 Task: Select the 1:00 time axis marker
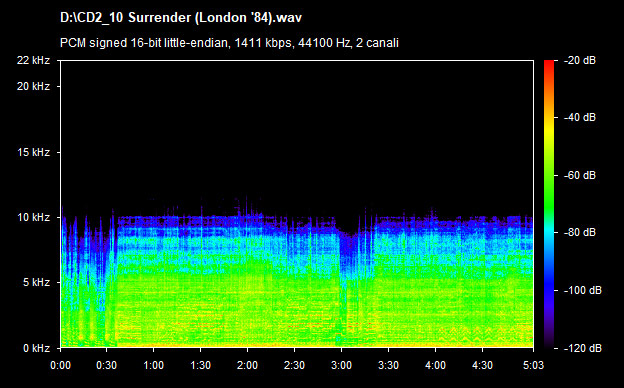[154, 365]
